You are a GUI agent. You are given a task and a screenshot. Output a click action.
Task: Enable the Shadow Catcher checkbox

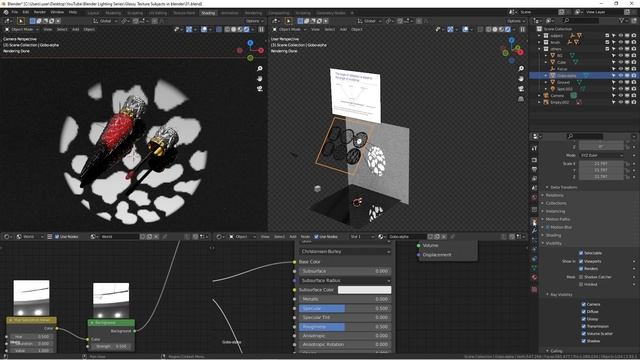point(581,277)
